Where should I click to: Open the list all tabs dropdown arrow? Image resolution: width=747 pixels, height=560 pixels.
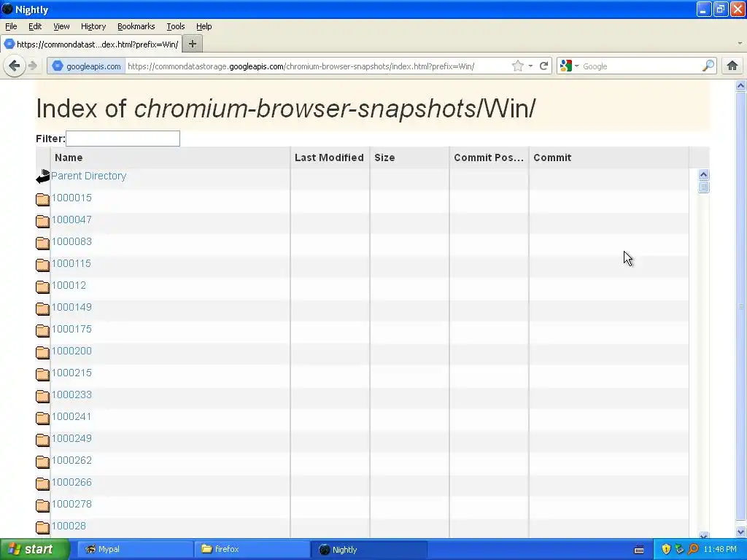(740, 44)
